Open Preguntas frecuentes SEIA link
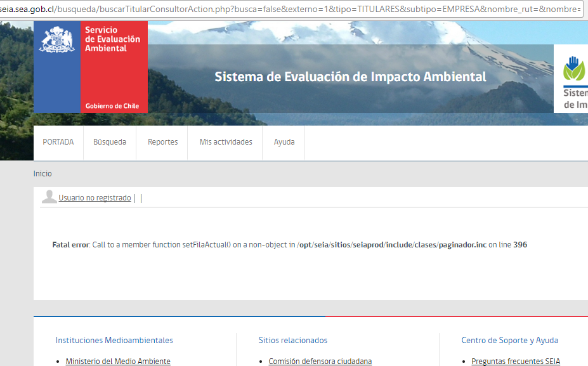This screenshot has width=588, height=366. coord(516,361)
